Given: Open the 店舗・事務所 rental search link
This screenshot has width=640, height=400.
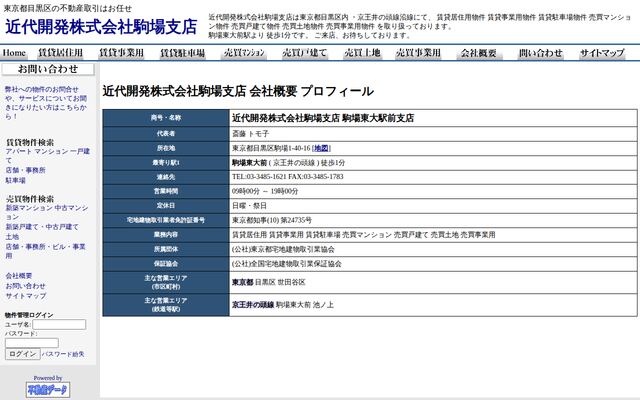Looking at the screenshot, I should point(25,170).
